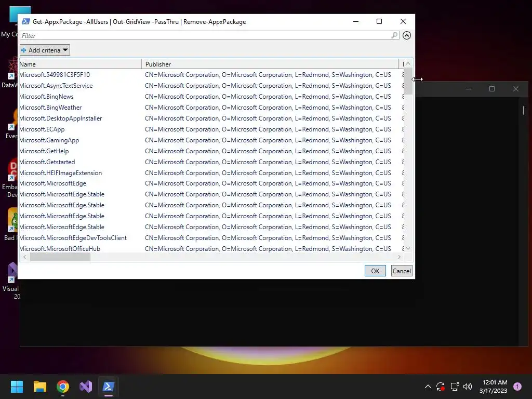Select the Microsoft.MicrosoftEdgeDevToolsClient row
This screenshot has height=399, width=532.
pos(211,238)
